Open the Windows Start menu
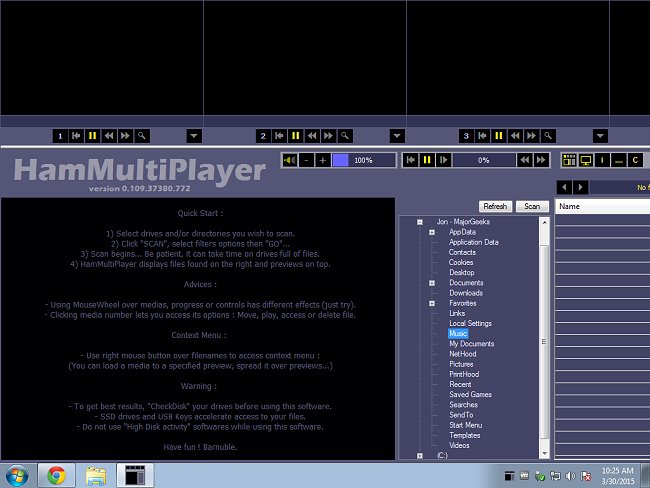The width and height of the screenshot is (650, 488). [x=17, y=476]
